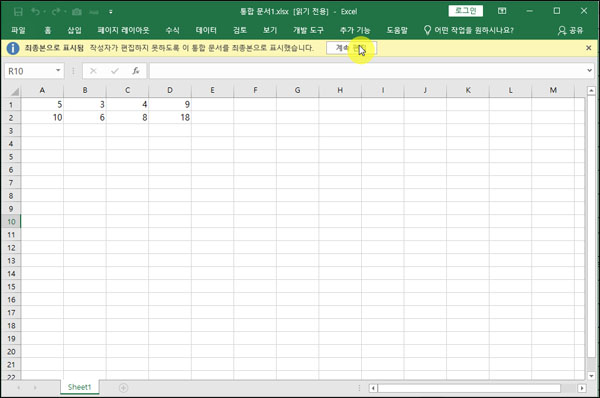This screenshot has width=600, height=398.
Task: Click cell C2 containing 8
Action: [x=127, y=117]
